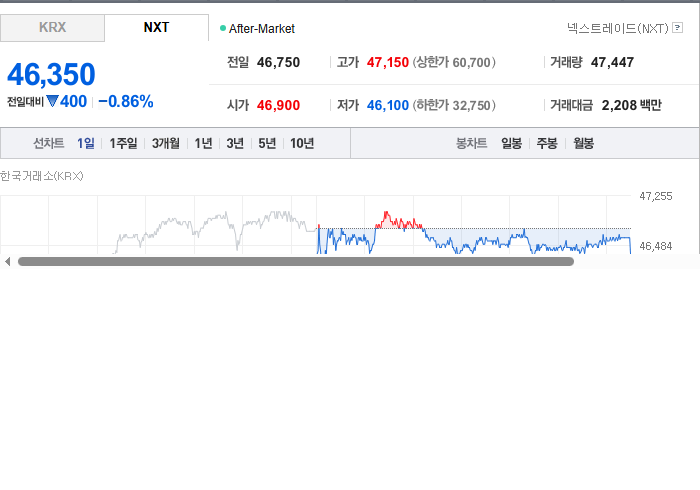Click the 넥스트레이드(NXT) label
The width and height of the screenshot is (700, 490).
pos(617,28)
